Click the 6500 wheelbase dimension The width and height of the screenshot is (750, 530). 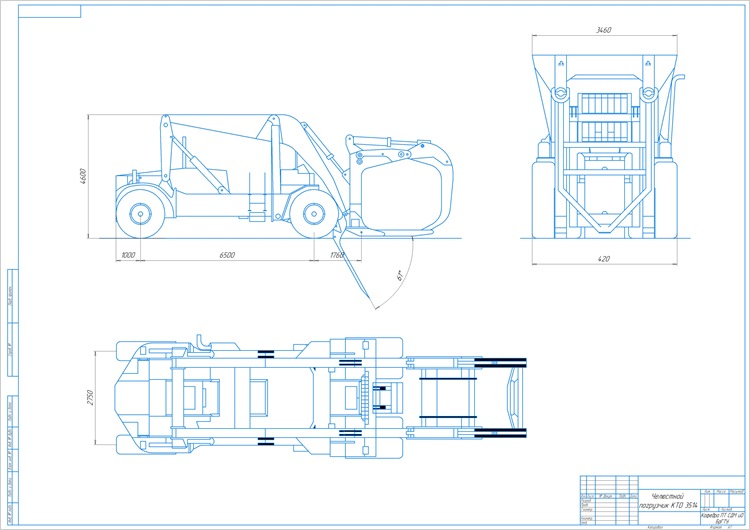(227, 255)
